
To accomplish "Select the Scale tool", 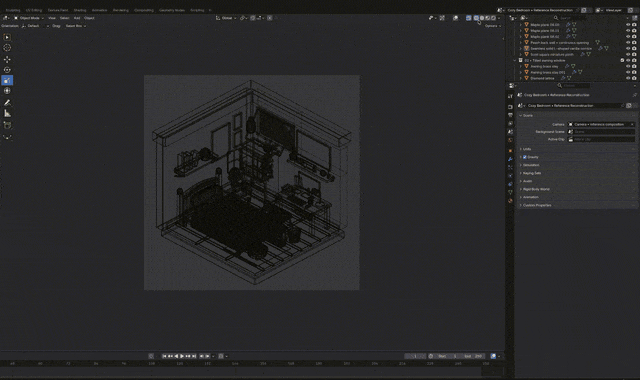I will point(7,80).
